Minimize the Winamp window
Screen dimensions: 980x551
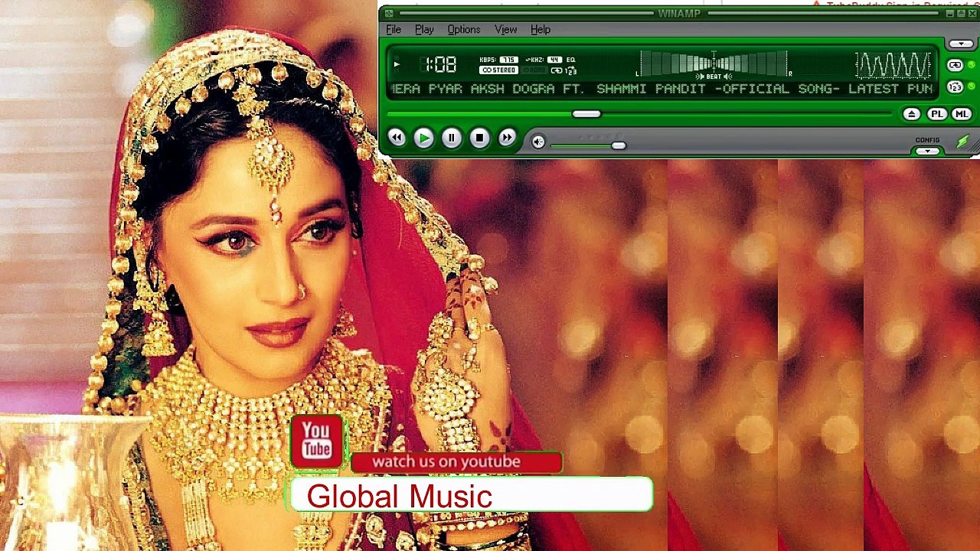[x=950, y=13]
